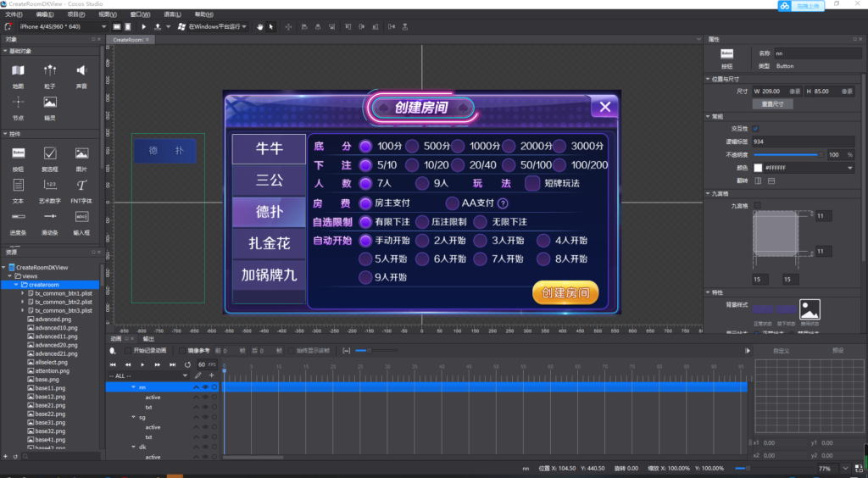Select the 粒子 particle object icon
Image resolution: width=868 pixels, height=478 pixels.
click(50, 71)
